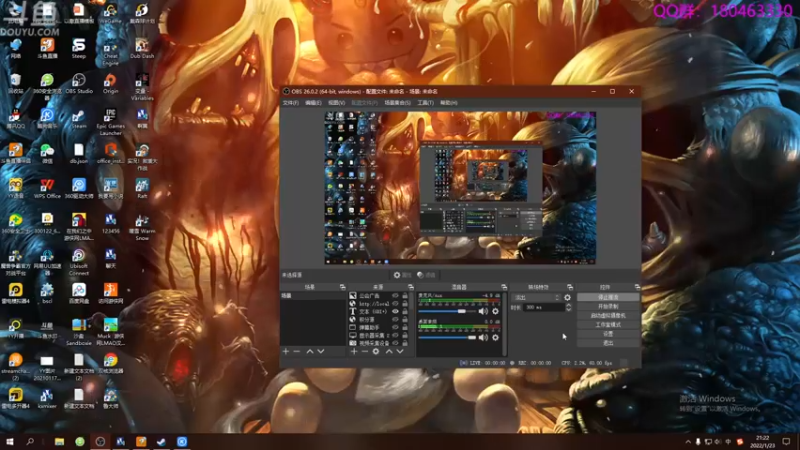Screen dimensions: 800x450
Task: Open source properties gear under Sources list
Action: coord(376,351)
